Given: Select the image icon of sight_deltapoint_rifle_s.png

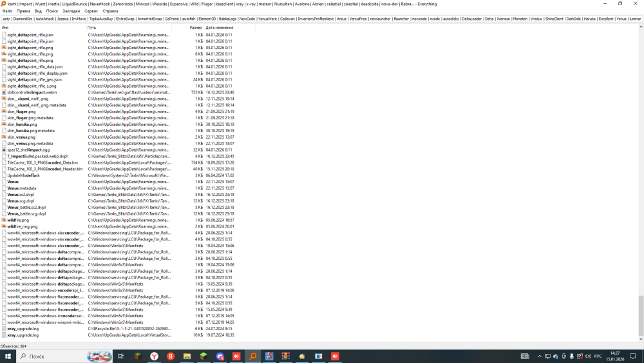Looking at the screenshot, I should pyautogui.click(x=4, y=86).
